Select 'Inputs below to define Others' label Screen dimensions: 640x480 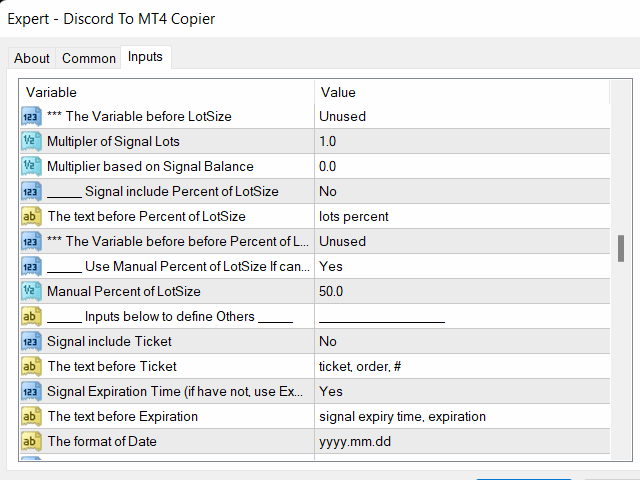(x=170, y=317)
